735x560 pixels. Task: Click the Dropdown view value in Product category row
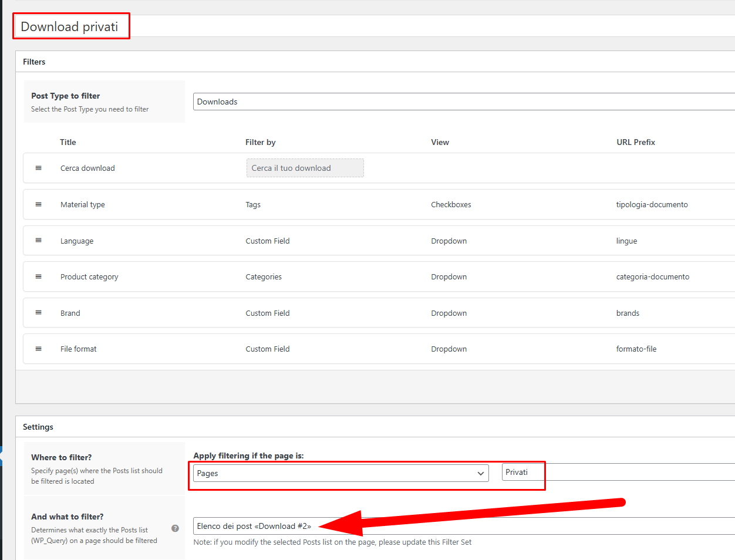pos(449,276)
